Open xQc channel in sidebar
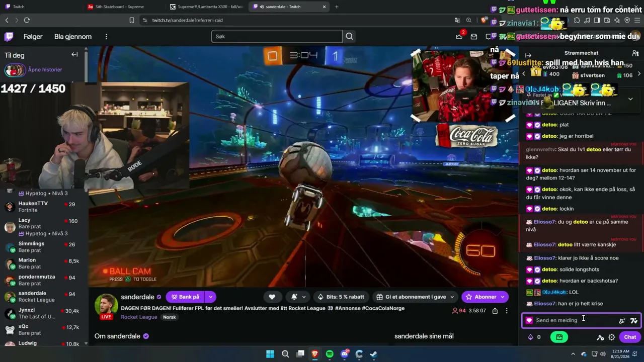The width and height of the screenshot is (644, 362). (44, 330)
